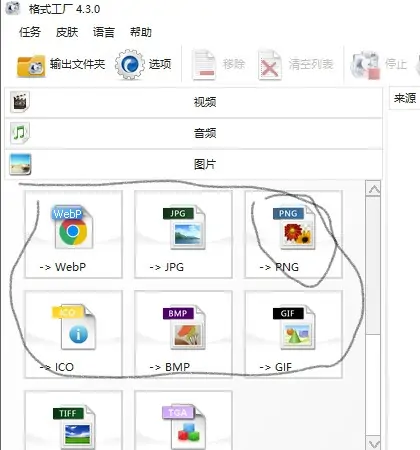
Task: Expand the 音频 category
Action: [x=194, y=133]
